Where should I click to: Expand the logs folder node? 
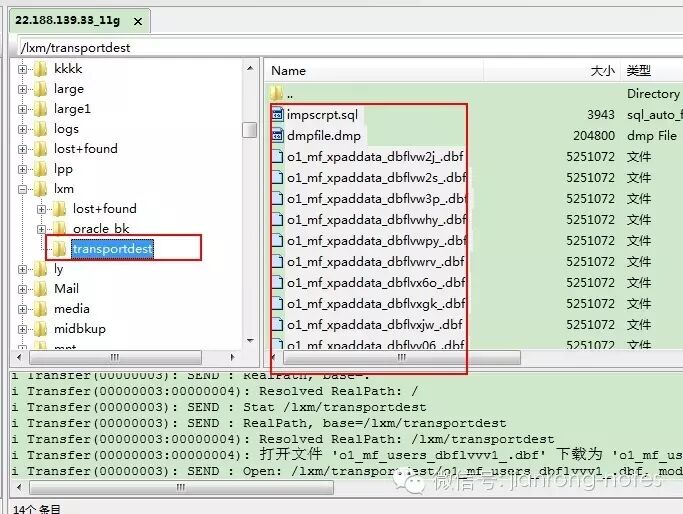click(22, 129)
